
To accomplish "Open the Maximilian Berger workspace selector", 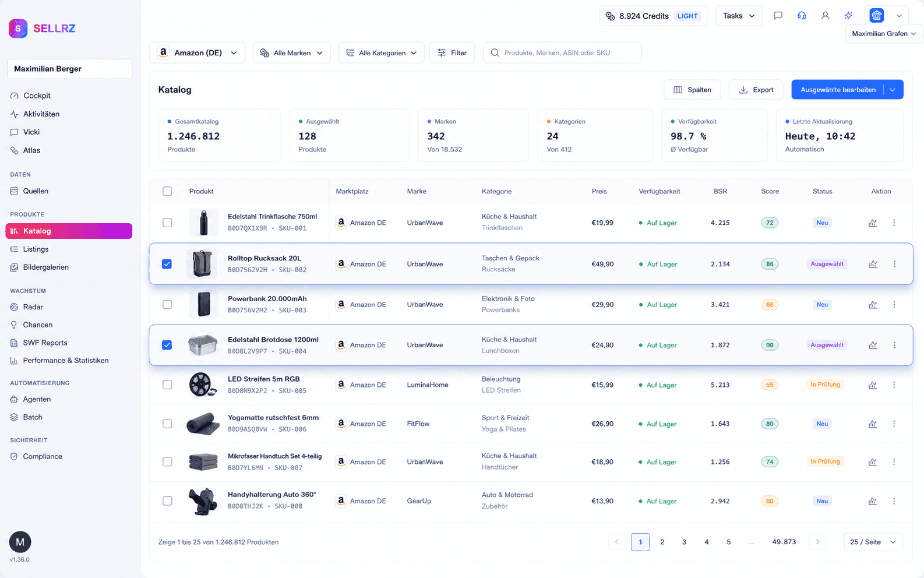I will [69, 69].
